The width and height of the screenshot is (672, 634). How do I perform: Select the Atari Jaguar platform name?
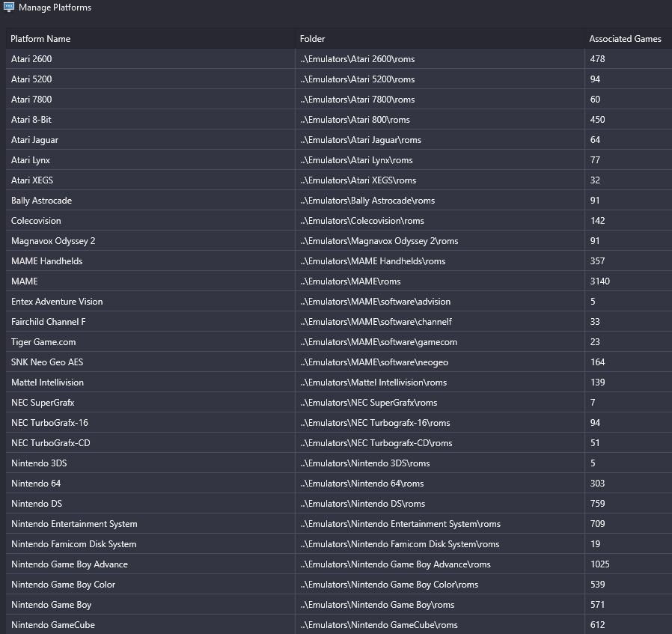(x=34, y=140)
